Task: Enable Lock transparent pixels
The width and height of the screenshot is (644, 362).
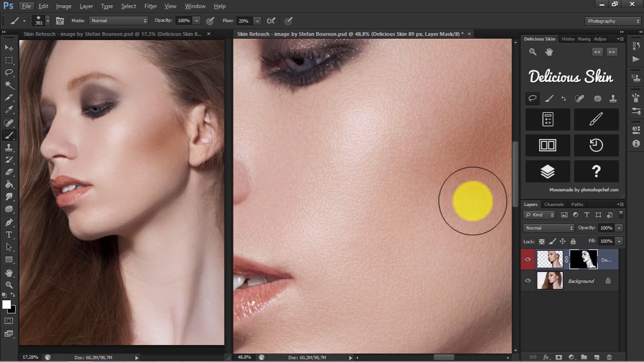Action: tap(541, 241)
